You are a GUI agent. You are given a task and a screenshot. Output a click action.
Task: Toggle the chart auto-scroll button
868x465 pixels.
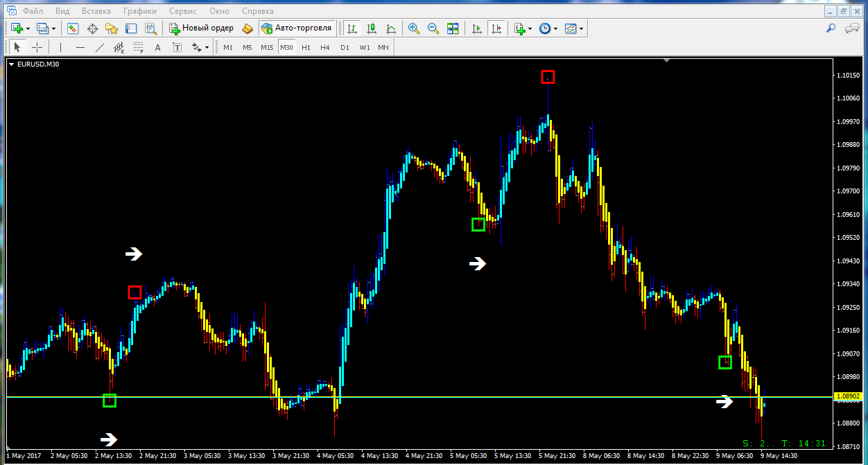tap(476, 28)
